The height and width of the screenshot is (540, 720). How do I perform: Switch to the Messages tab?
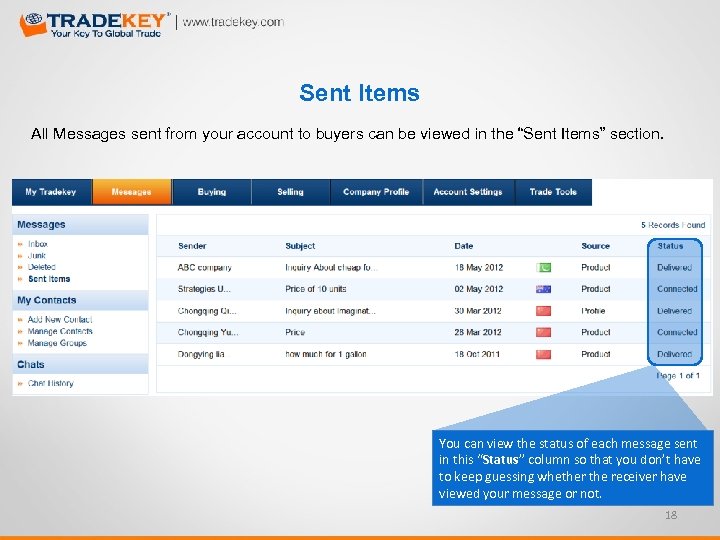pyautogui.click(x=132, y=192)
